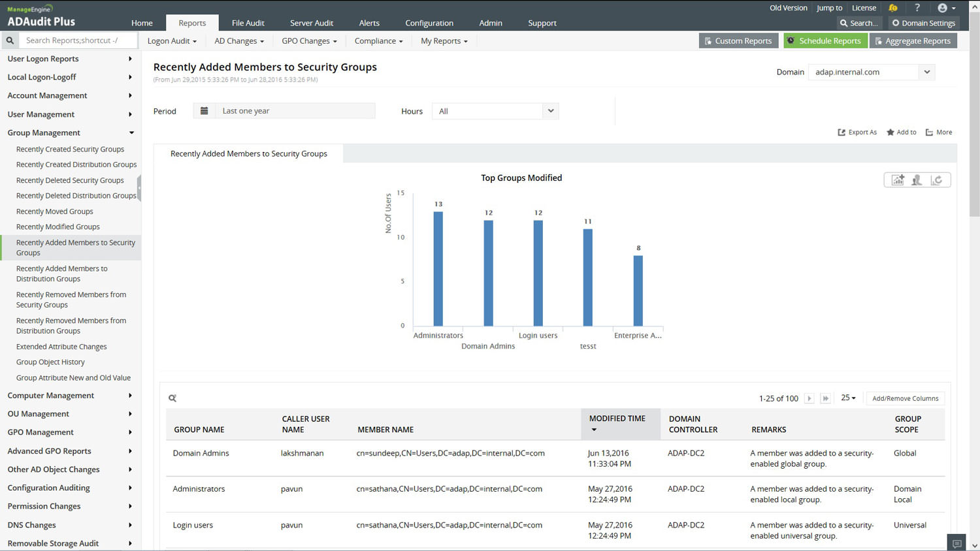This screenshot has width=980, height=551.
Task: Click the calendar icon next to Period
Action: tap(204, 111)
